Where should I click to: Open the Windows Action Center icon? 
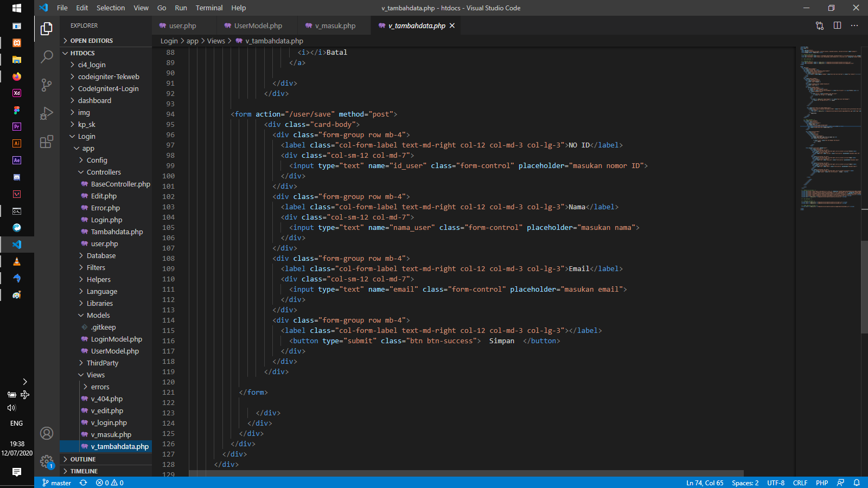[x=17, y=472]
